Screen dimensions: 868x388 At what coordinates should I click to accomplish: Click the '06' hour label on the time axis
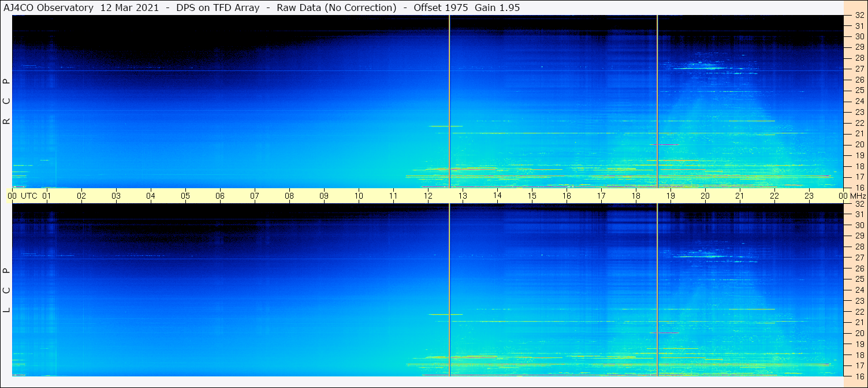pyautogui.click(x=220, y=196)
